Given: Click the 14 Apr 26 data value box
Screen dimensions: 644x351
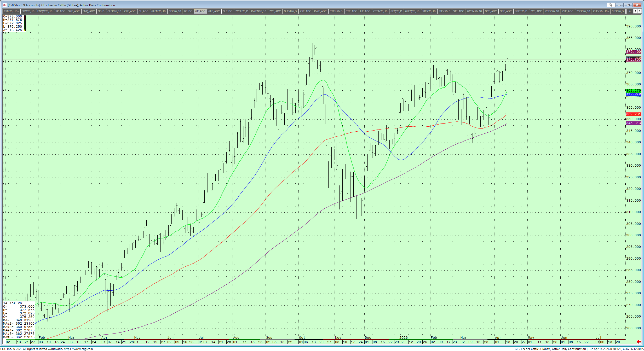Looking at the screenshot, I should click(x=19, y=320).
